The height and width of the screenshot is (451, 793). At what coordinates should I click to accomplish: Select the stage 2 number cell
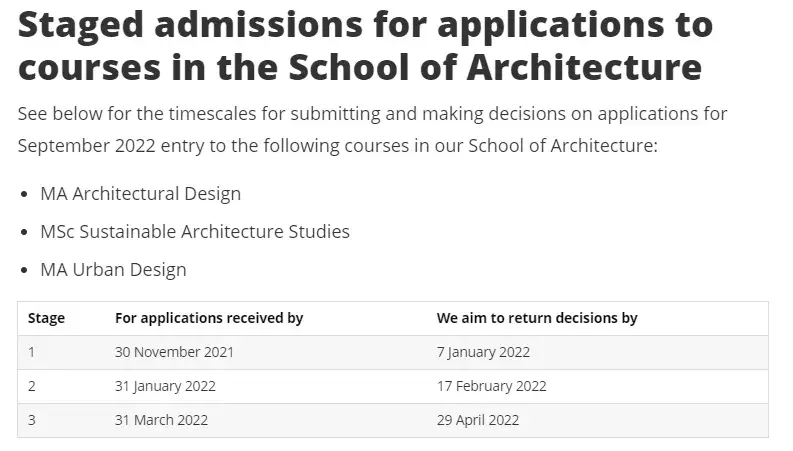coord(32,386)
